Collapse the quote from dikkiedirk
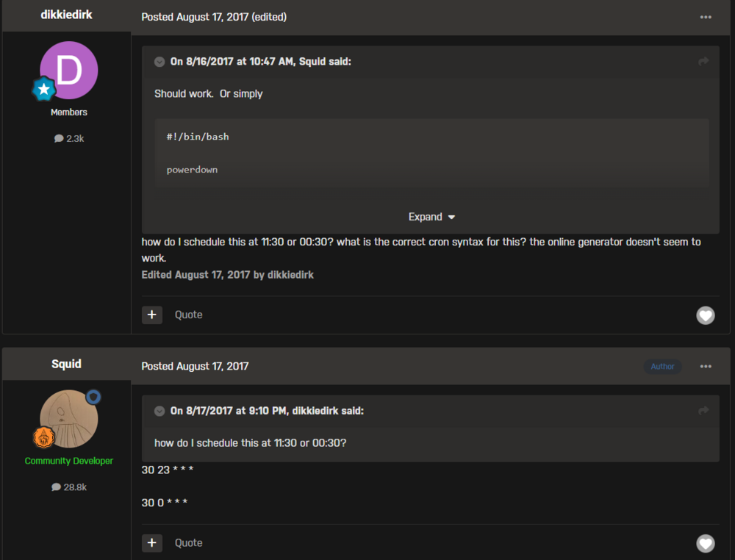 coord(159,411)
